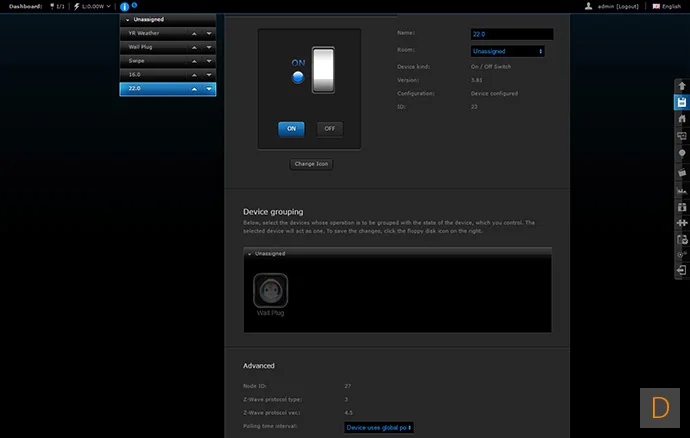Image resolution: width=690 pixels, height=438 pixels.
Task: Open the house icon in right sidebar
Action: [x=682, y=119]
